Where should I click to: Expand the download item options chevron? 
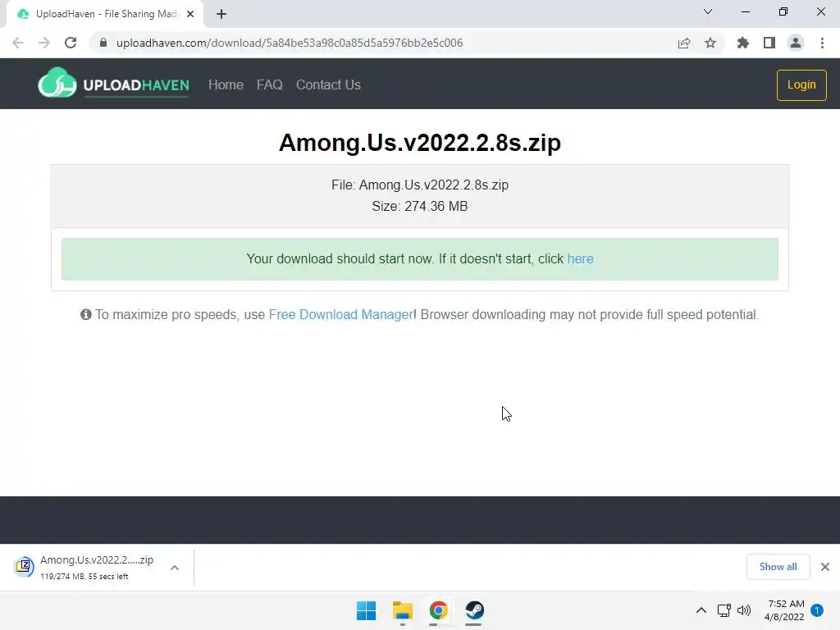(x=175, y=568)
